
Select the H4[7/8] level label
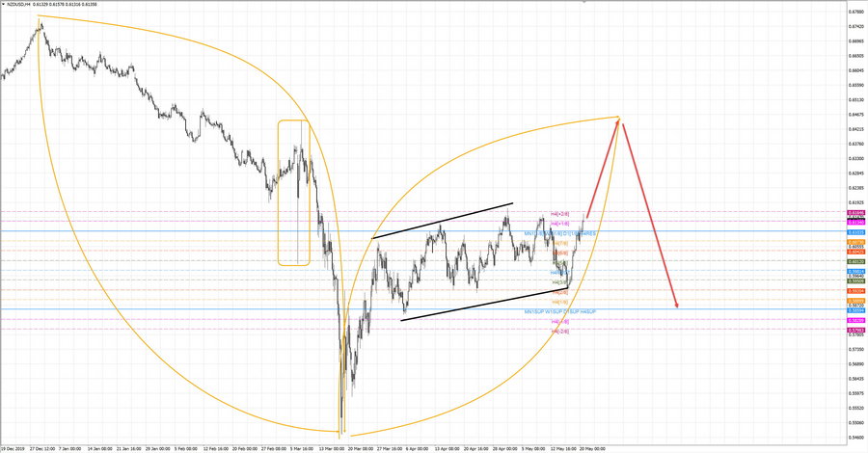[x=560, y=243]
